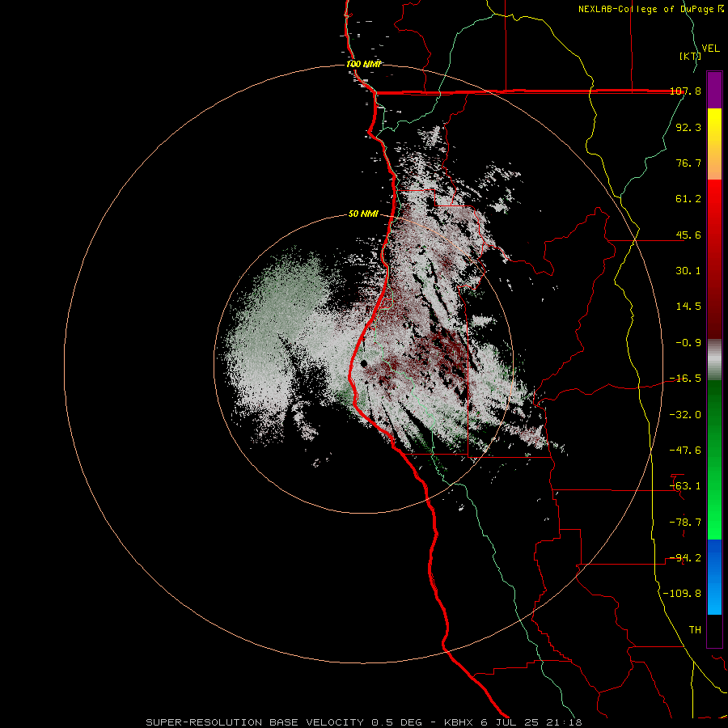Image resolution: width=728 pixels, height=728 pixels.
Task: Click the -16.5 value on velocity scale
Action: tap(685, 379)
